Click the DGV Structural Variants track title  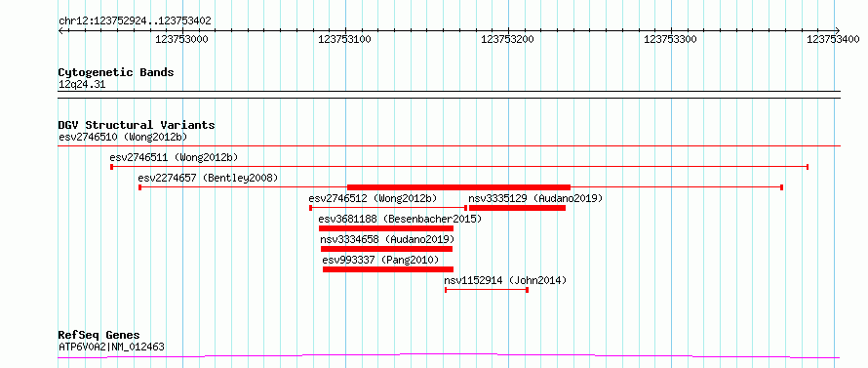coord(137,125)
